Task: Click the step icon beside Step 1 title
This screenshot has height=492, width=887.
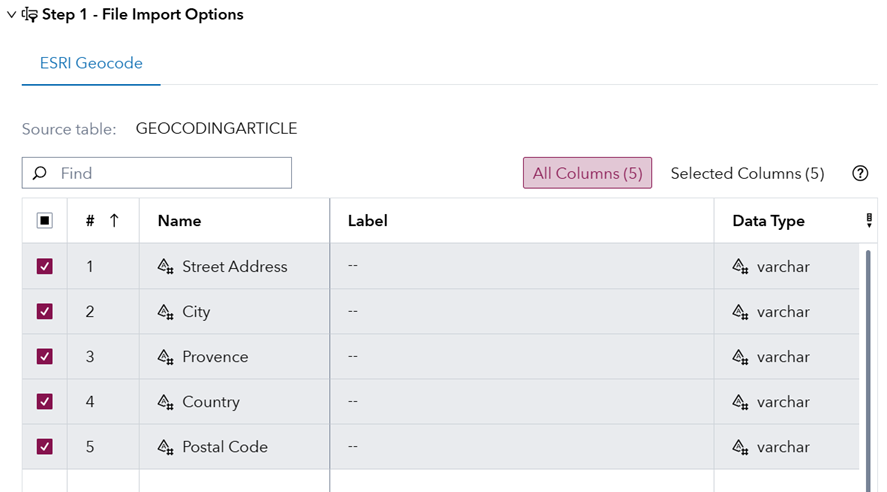Action: click(30, 15)
